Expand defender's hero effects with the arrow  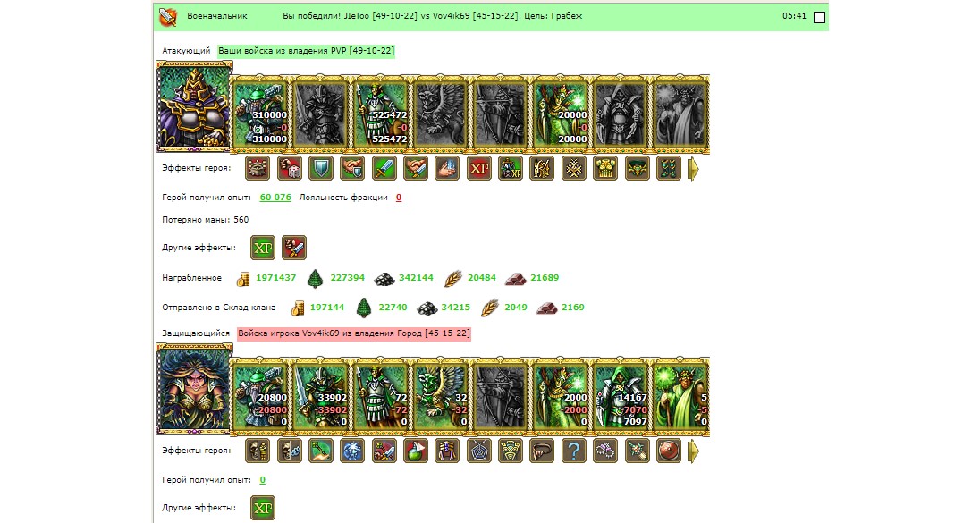click(x=693, y=451)
